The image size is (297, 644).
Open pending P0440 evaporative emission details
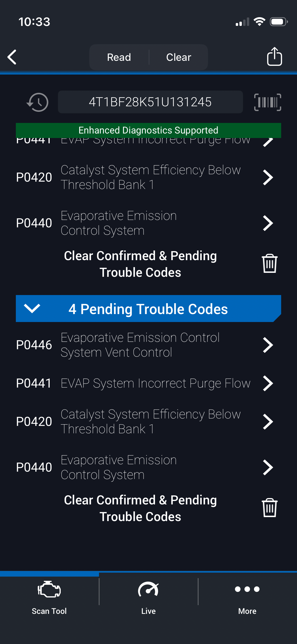268,467
